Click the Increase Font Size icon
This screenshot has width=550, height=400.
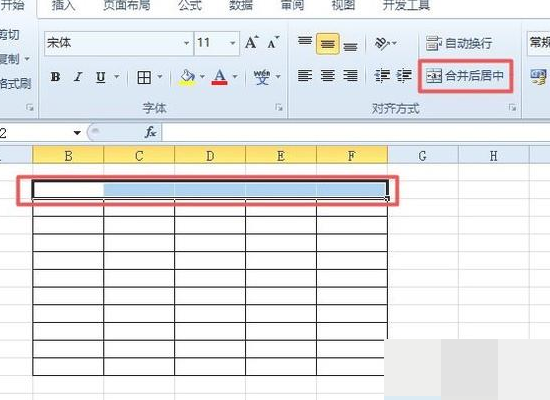[251, 43]
